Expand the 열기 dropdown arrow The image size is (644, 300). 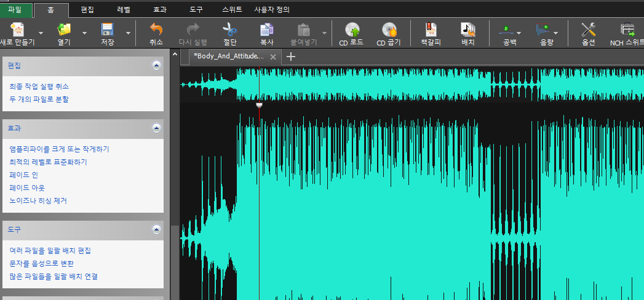[85, 33]
